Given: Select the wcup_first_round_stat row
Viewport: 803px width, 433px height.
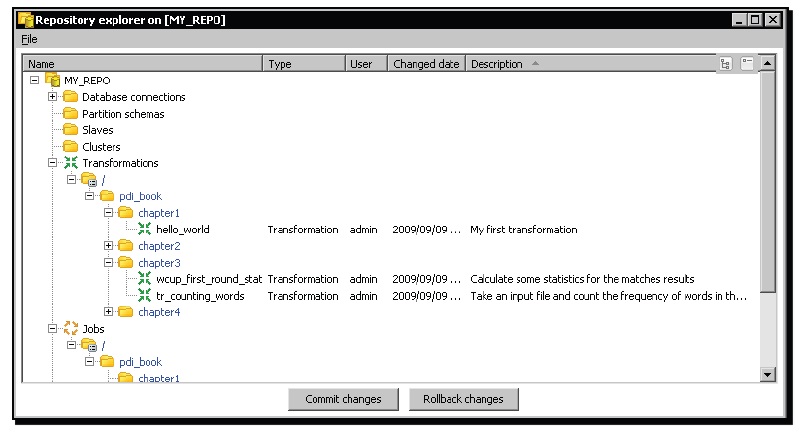Looking at the screenshot, I should [x=391, y=279].
